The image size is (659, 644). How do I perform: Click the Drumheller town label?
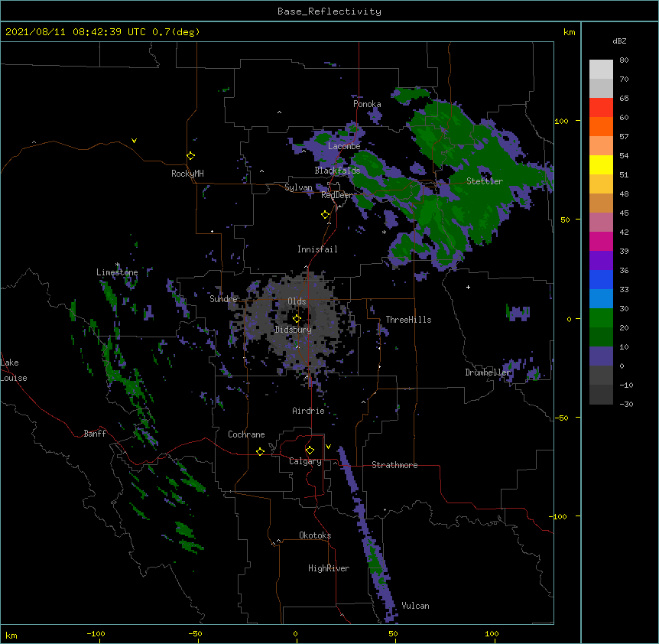(488, 372)
